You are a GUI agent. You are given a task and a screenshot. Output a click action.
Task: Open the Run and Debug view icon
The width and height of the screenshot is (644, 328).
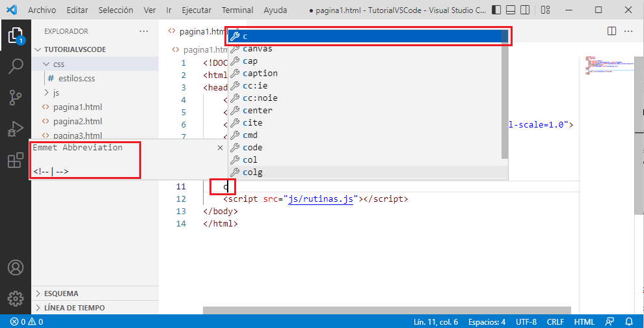[16, 129]
